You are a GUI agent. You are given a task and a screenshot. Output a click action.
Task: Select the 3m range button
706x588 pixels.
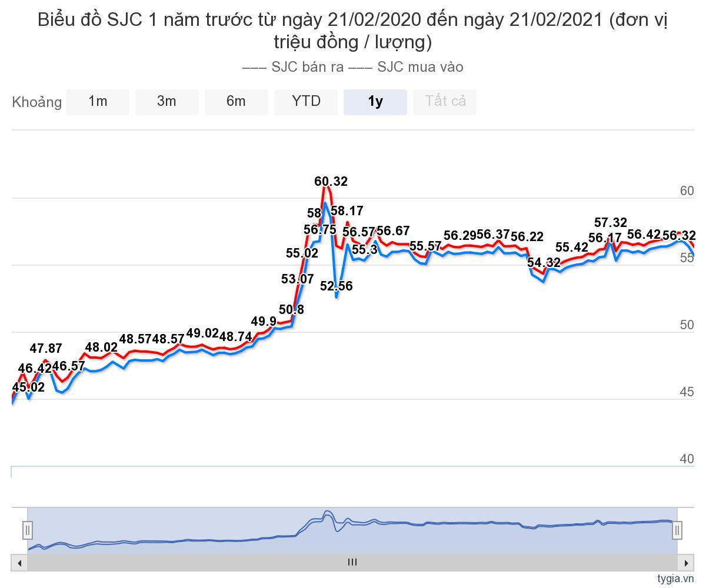pos(166,102)
